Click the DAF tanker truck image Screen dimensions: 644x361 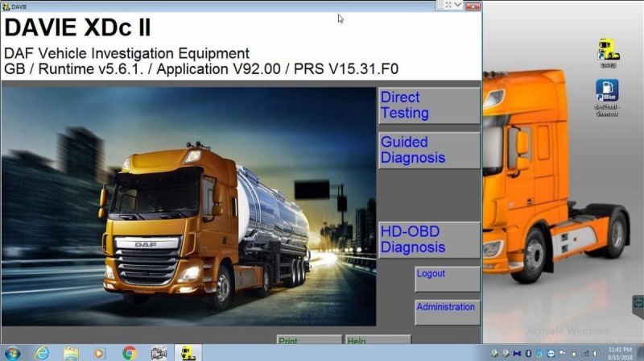[189, 206]
